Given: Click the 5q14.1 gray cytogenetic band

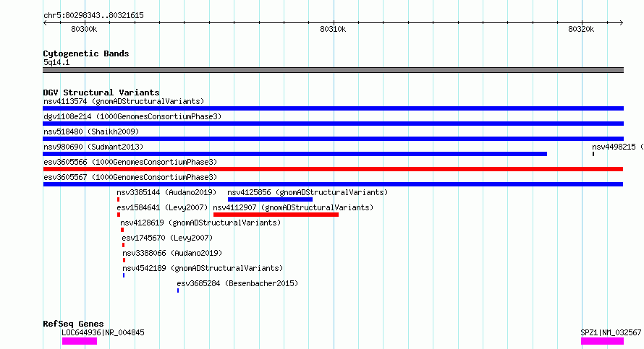Looking at the screenshot, I should click(333, 70).
